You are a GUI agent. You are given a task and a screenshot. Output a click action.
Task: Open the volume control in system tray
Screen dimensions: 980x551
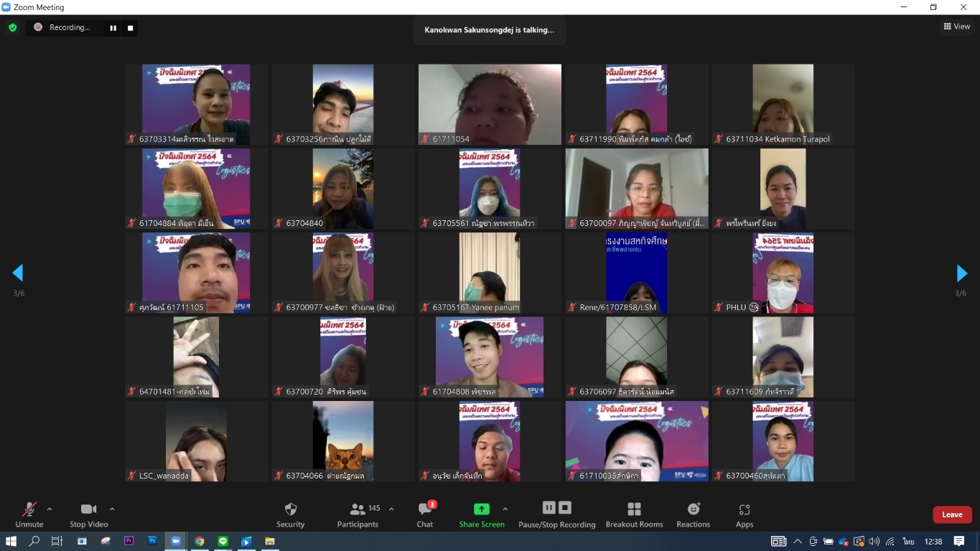pyautogui.click(x=874, y=541)
